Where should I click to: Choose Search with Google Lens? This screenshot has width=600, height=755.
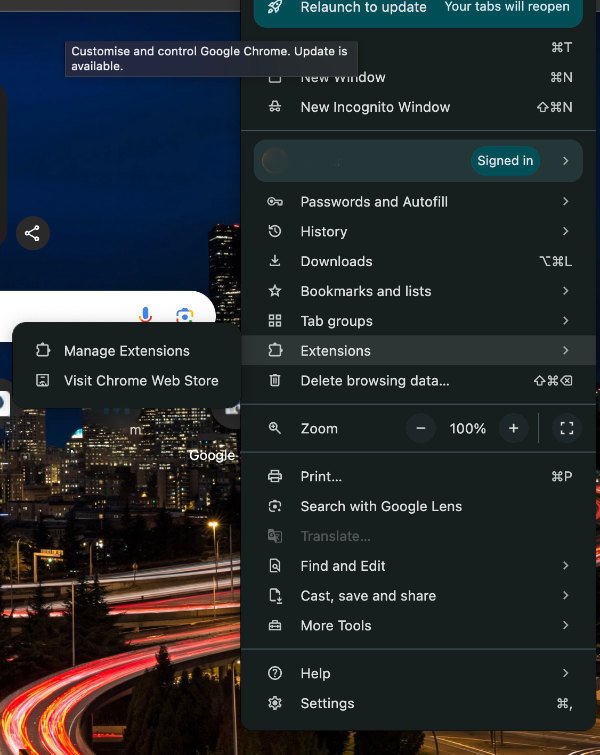tap(418, 507)
